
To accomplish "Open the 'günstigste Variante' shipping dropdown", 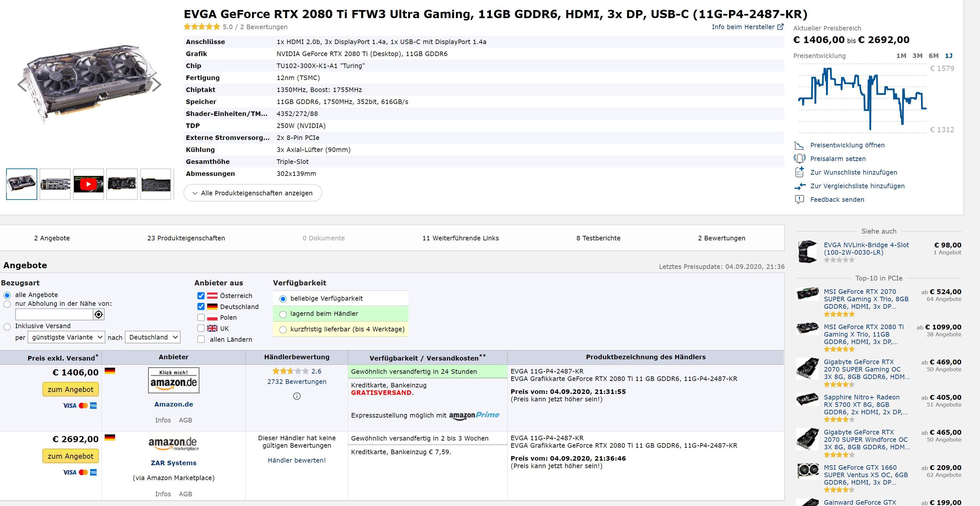I will click(66, 337).
